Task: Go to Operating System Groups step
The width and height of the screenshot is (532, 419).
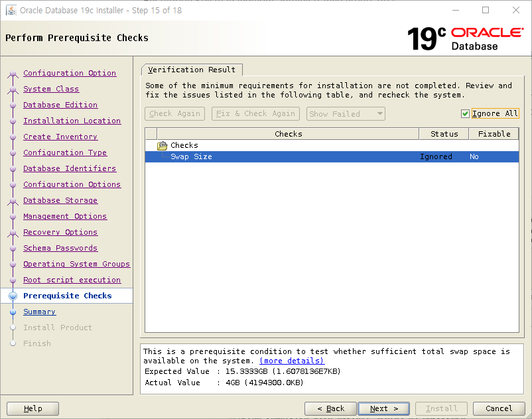Action: click(77, 264)
